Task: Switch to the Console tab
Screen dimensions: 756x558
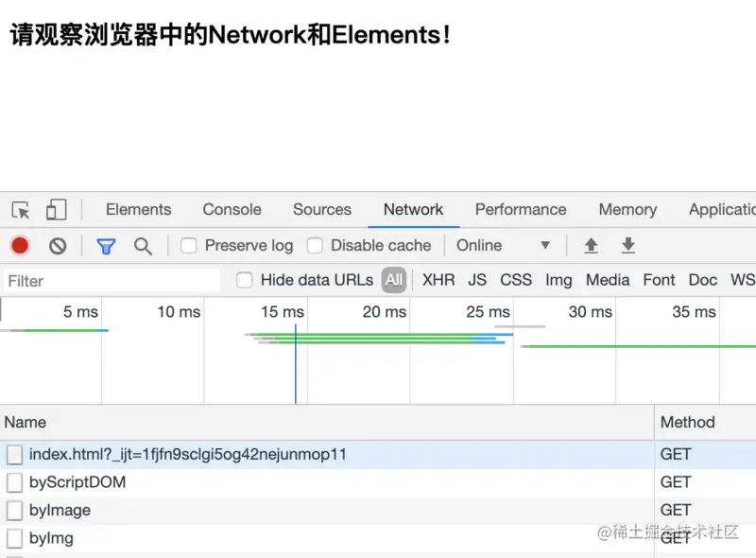Action: (232, 210)
